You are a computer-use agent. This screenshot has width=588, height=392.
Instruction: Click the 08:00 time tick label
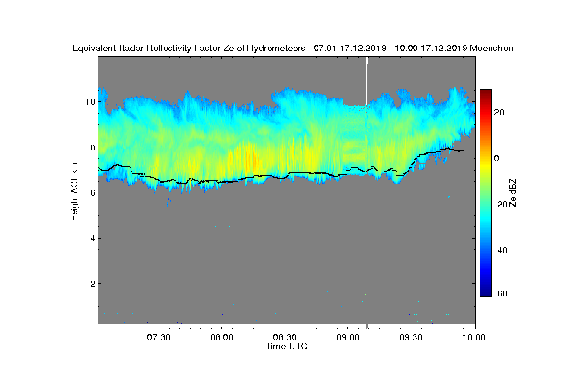click(x=221, y=337)
